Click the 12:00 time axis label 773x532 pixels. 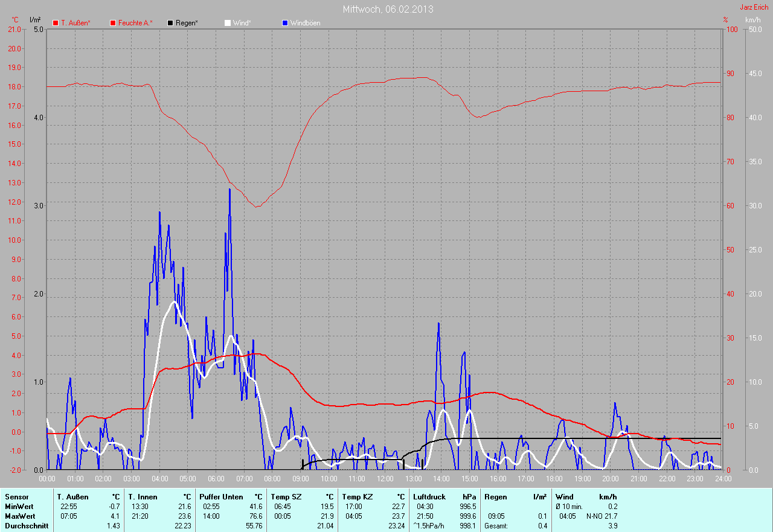point(385,479)
